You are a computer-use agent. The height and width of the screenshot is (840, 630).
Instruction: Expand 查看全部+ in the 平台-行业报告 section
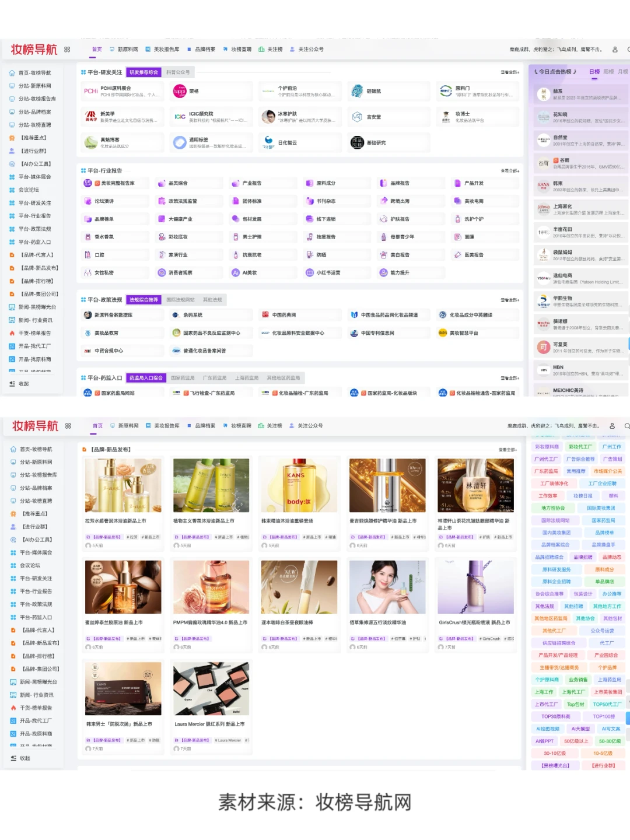(x=509, y=171)
